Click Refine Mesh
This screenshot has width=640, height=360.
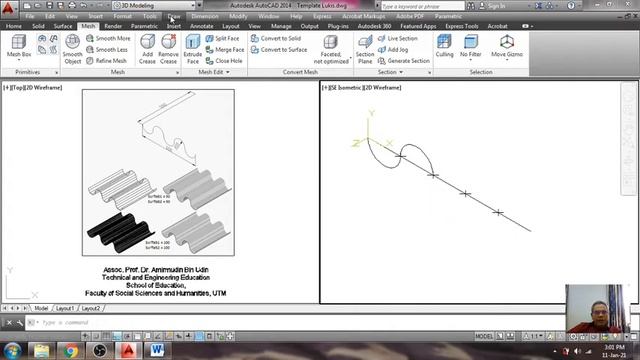(x=107, y=61)
